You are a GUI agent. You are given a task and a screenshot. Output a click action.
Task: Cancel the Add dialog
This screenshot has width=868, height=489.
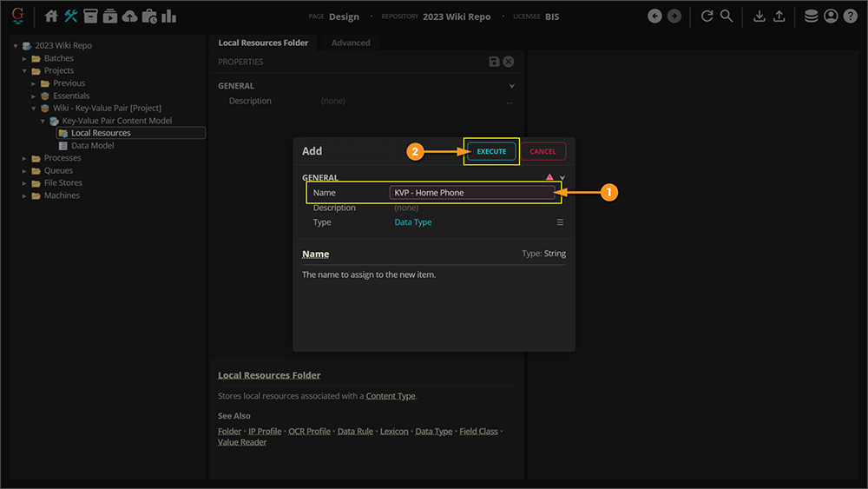tap(542, 151)
